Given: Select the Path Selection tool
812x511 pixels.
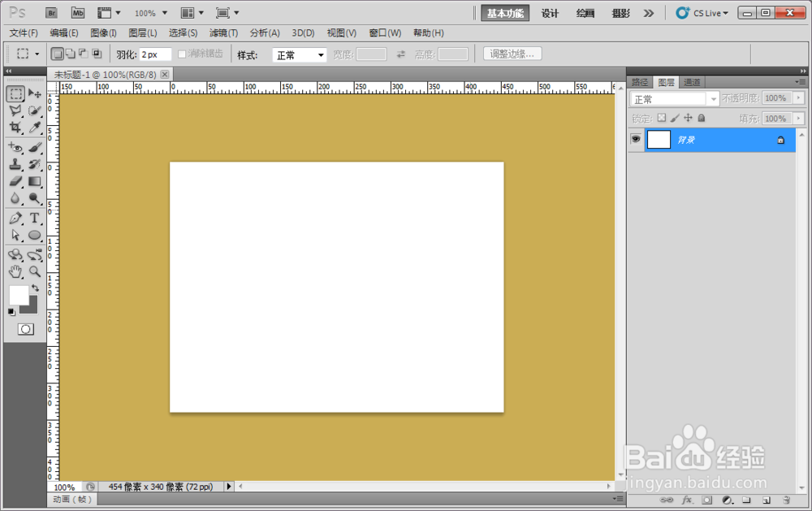Looking at the screenshot, I should (x=15, y=236).
